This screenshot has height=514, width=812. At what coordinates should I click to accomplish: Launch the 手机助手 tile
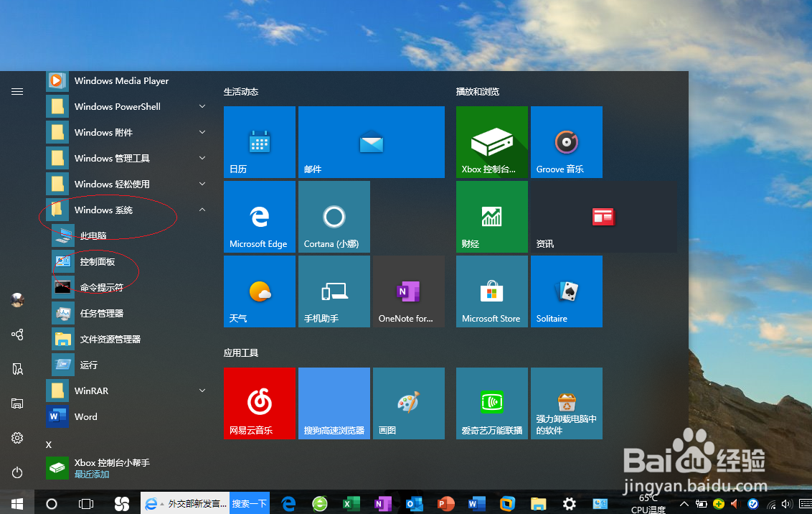pos(334,291)
